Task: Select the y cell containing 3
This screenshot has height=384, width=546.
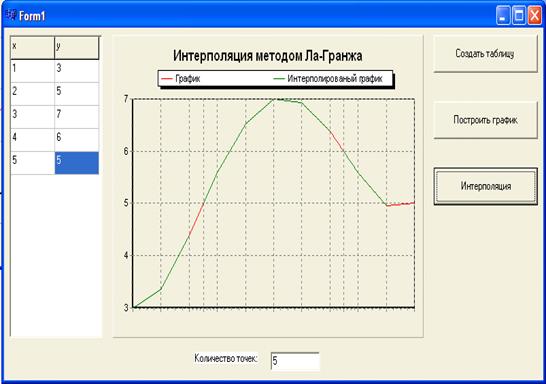Action: pyautogui.click(x=77, y=71)
